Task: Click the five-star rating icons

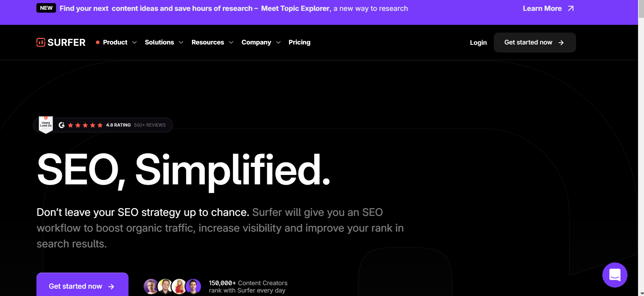Action: coord(85,125)
